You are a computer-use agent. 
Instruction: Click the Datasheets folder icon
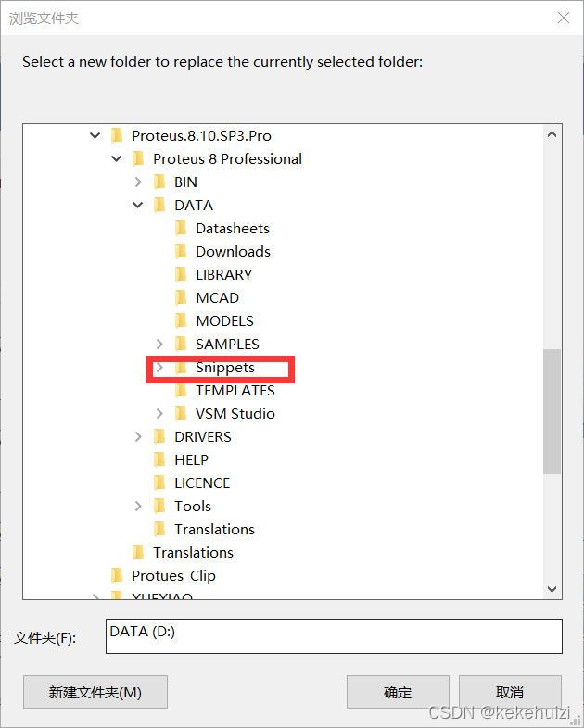pos(181,228)
